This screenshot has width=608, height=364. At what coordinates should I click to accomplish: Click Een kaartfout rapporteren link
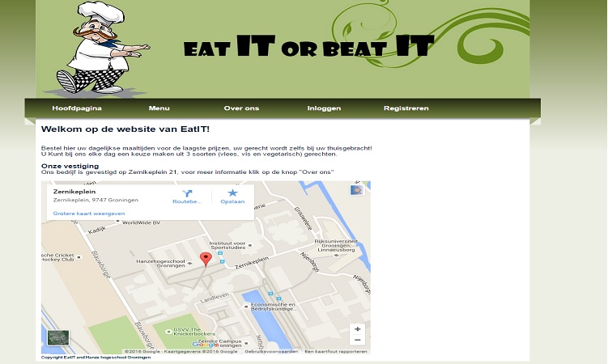[x=336, y=352]
